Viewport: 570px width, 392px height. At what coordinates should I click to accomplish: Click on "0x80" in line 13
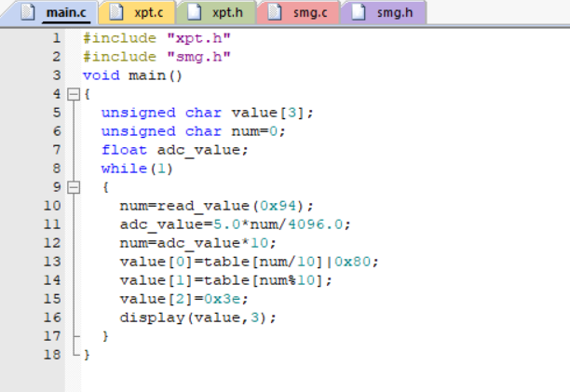click(352, 262)
